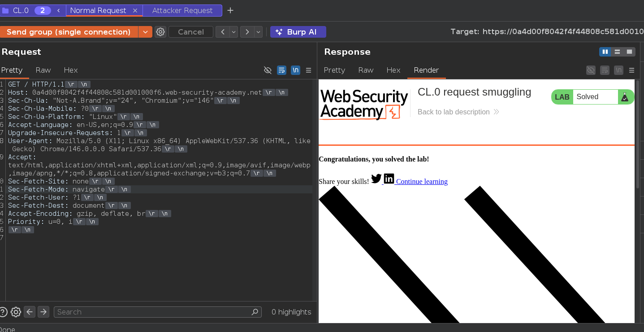This screenshot has height=332, width=644.
Task: Choose the top-bottom split layout icon
Action: pyautogui.click(x=618, y=52)
